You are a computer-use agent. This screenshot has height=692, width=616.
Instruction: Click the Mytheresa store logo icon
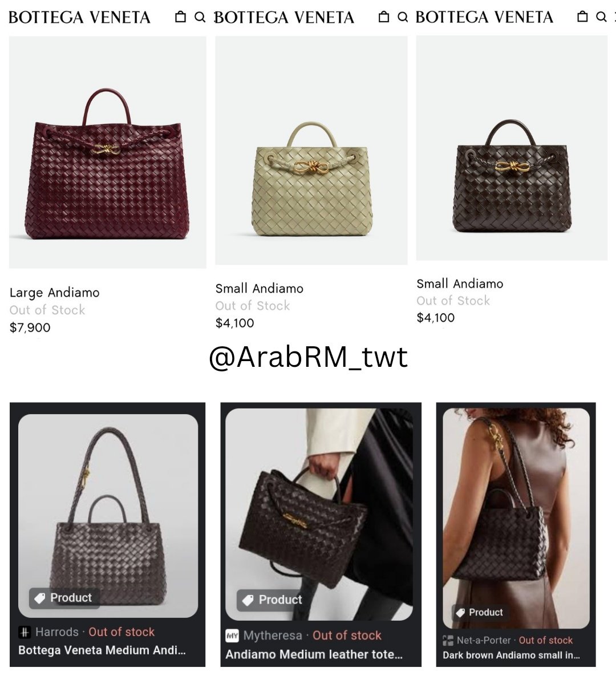[x=232, y=636]
